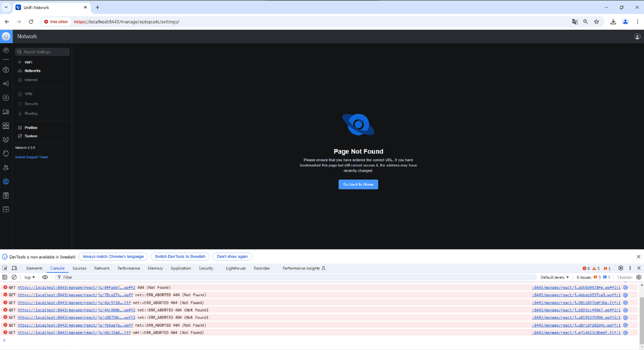644x350 pixels.
Task: Toggle live expression eye icon
Action: coord(45,277)
